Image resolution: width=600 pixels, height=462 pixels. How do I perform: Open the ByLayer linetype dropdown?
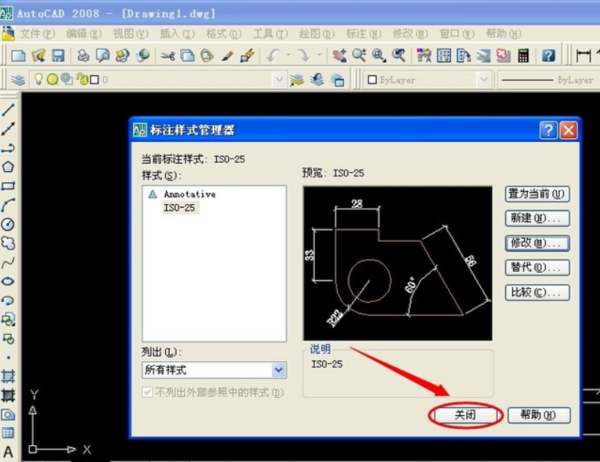[547, 80]
